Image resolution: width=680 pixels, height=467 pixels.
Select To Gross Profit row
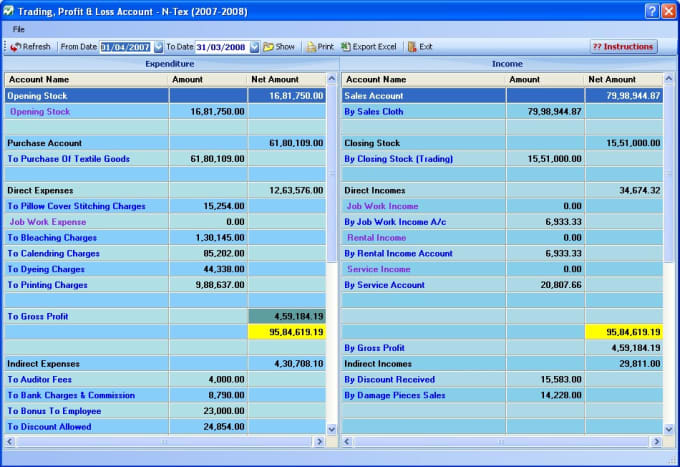tap(165, 317)
